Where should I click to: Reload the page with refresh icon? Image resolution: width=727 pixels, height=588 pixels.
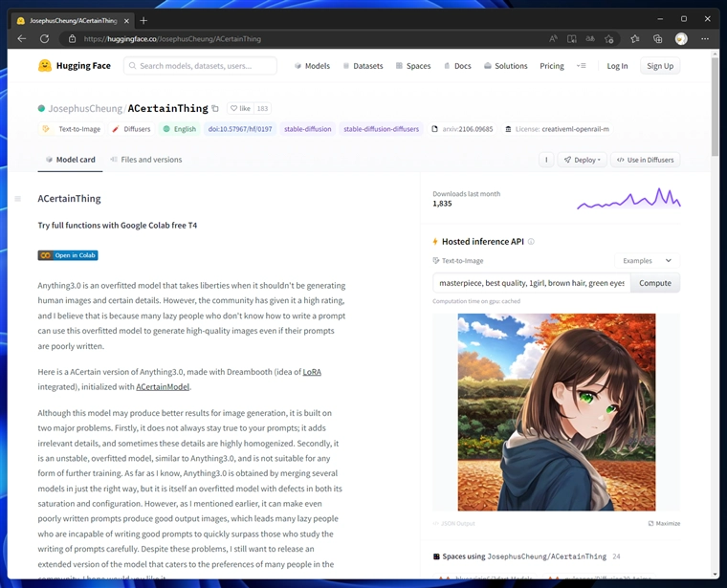(45, 39)
